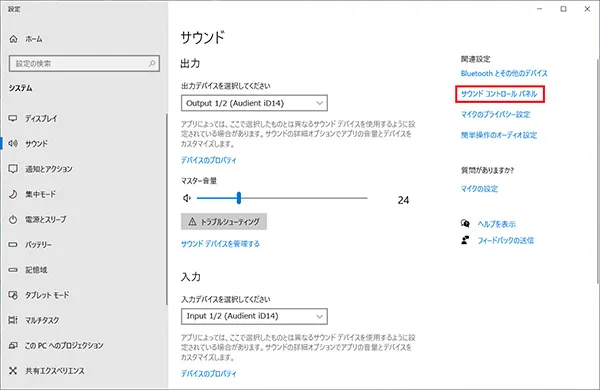Open output デバイスのプロパティ link
The height and width of the screenshot is (390, 600).
tap(209, 160)
